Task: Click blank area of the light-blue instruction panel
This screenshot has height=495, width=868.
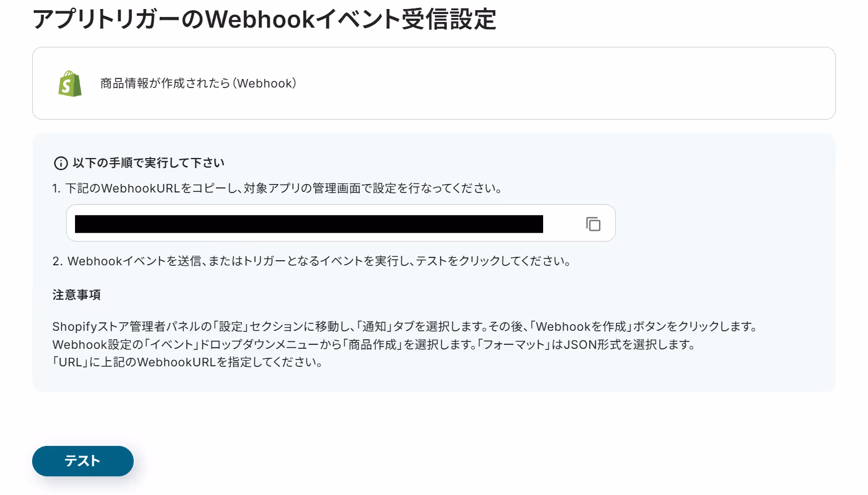Action: click(x=705, y=265)
